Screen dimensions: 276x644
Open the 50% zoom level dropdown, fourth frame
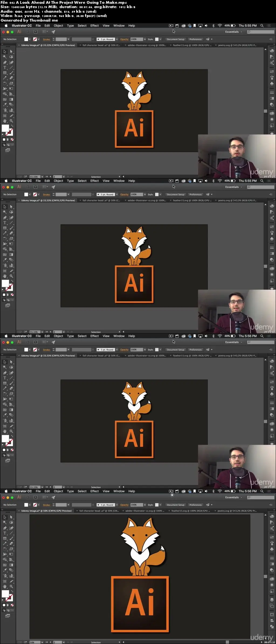click(42, 642)
